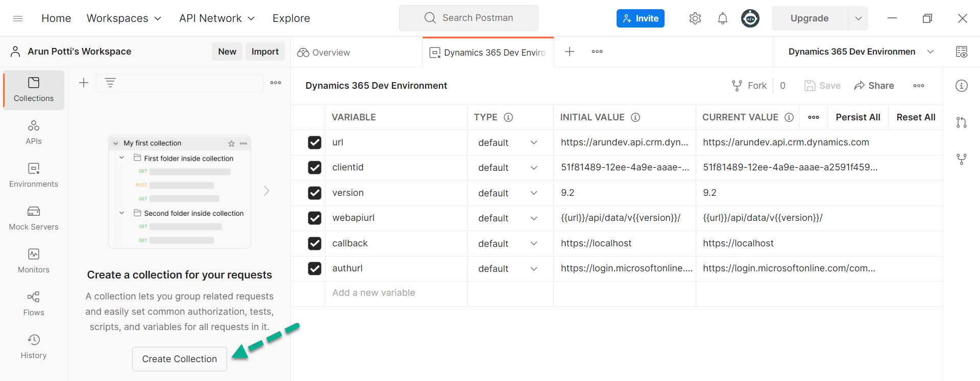Open the info details icon in right sidebar
The image size is (980, 381).
[x=962, y=86]
